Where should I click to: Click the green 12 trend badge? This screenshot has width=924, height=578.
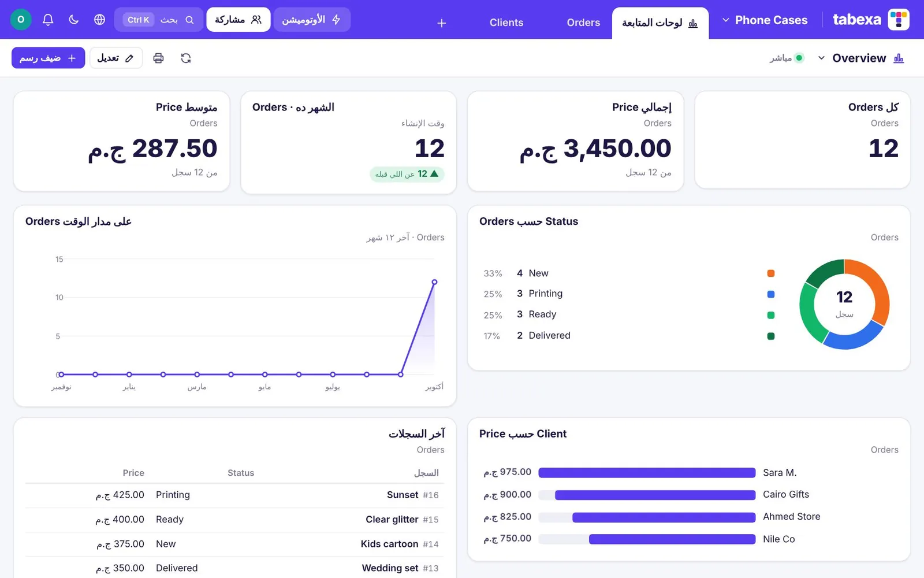[x=407, y=174]
